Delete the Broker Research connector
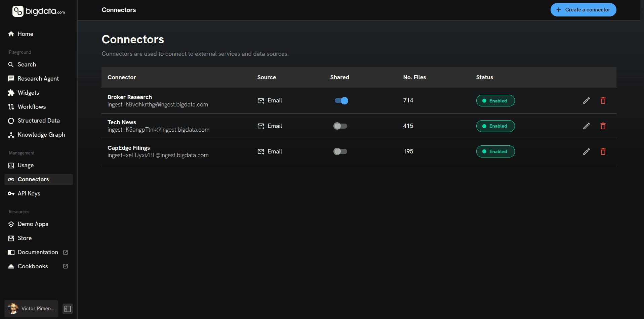The image size is (644, 319). coord(603,100)
